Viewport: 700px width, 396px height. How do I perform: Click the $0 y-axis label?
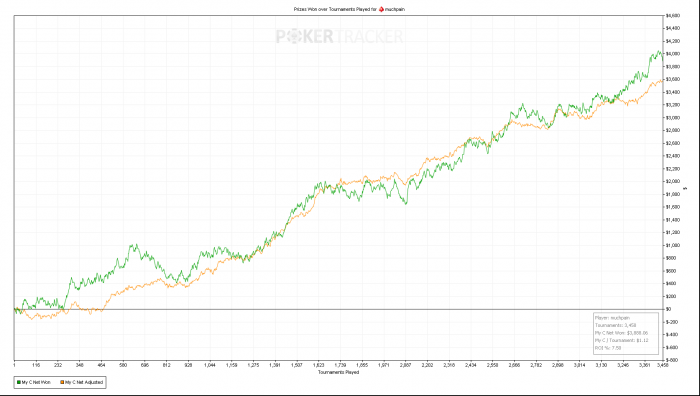(669, 309)
